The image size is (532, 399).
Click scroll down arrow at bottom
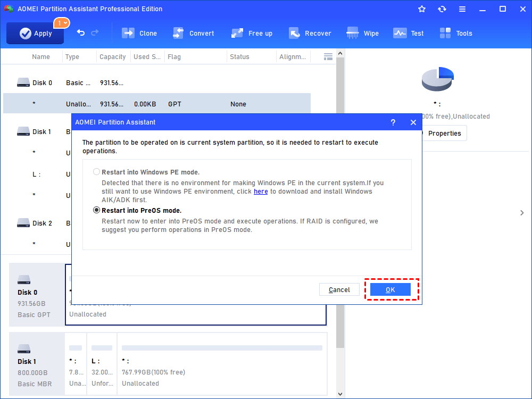pos(340,394)
